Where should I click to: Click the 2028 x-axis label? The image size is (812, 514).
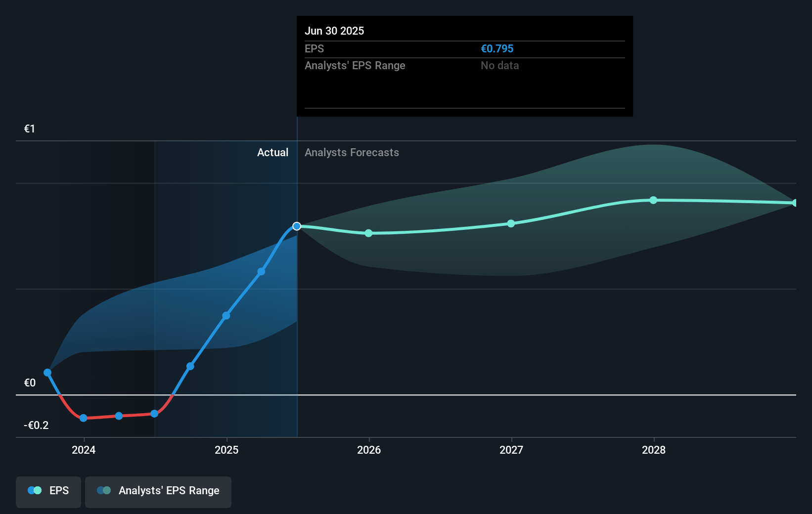point(653,450)
